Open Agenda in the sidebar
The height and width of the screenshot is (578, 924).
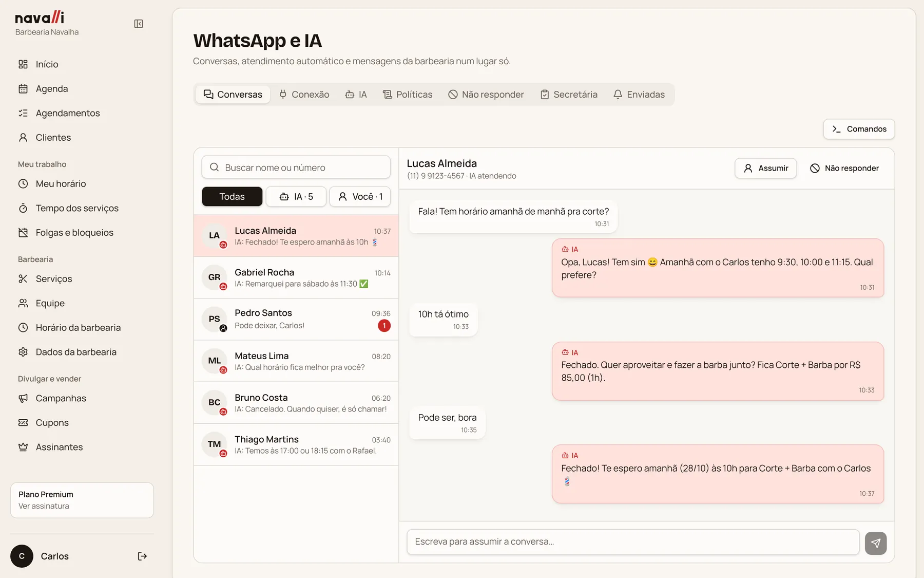point(82,89)
